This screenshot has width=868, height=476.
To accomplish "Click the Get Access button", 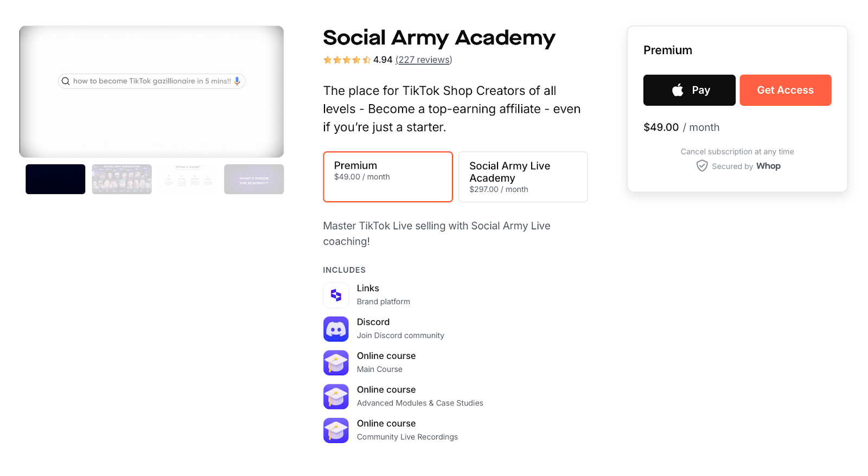I will coord(785,90).
